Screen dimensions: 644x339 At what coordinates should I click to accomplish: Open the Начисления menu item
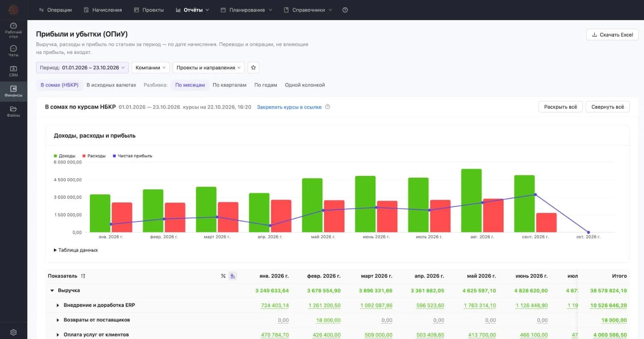point(103,10)
